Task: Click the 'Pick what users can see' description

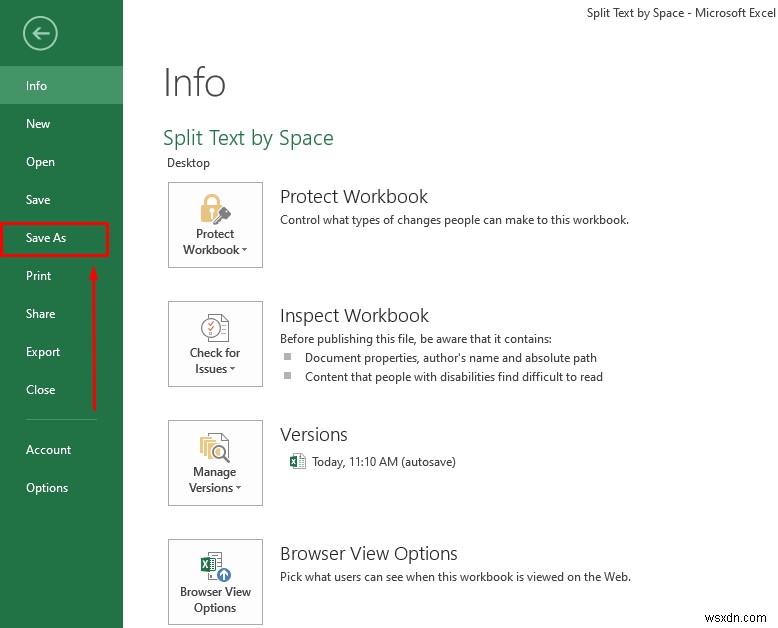Action: [x=455, y=577]
